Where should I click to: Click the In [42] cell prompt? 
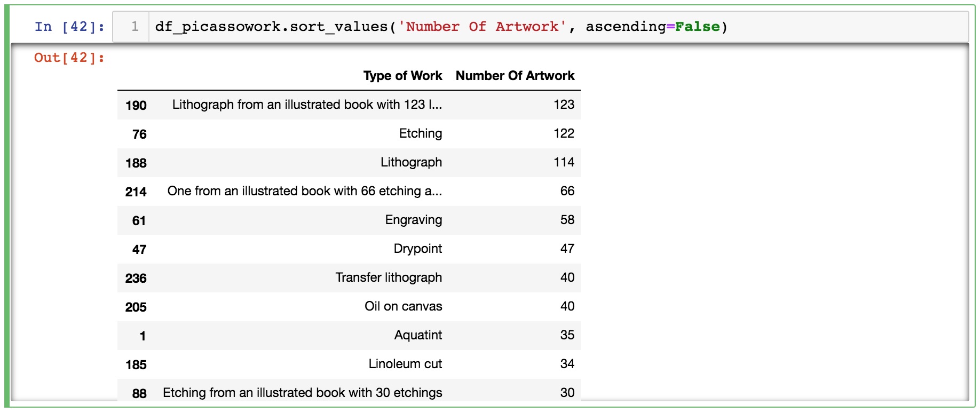coord(69,27)
